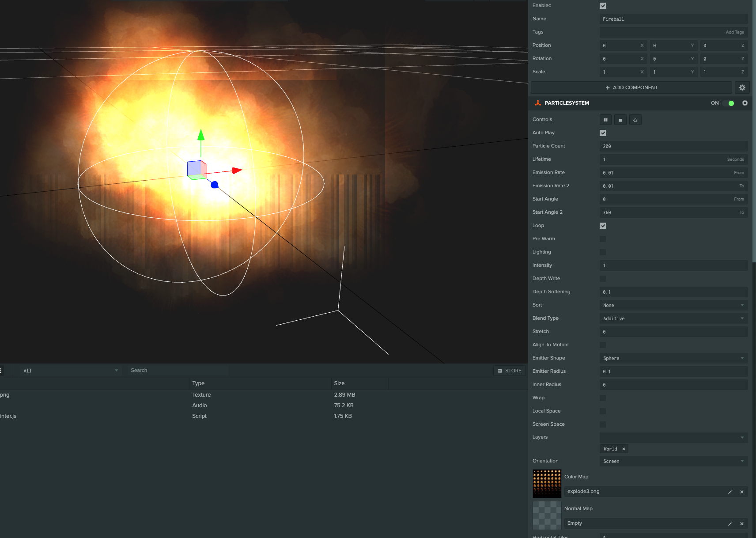
Task: Click the orange ParticleSystem component icon
Action: tap(537, 103)
